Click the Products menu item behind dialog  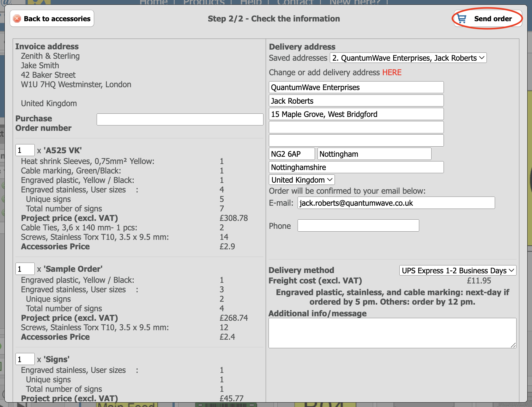(204, 2)
